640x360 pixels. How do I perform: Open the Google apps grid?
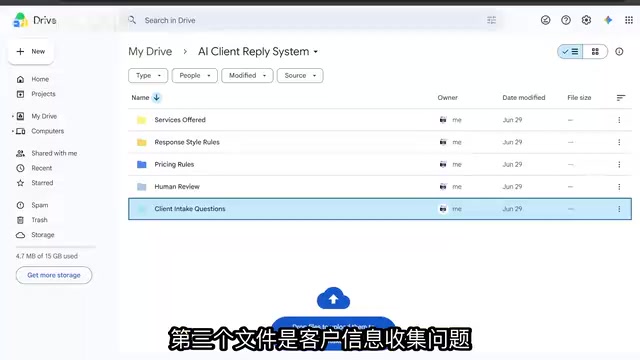(x=629, y=20)
